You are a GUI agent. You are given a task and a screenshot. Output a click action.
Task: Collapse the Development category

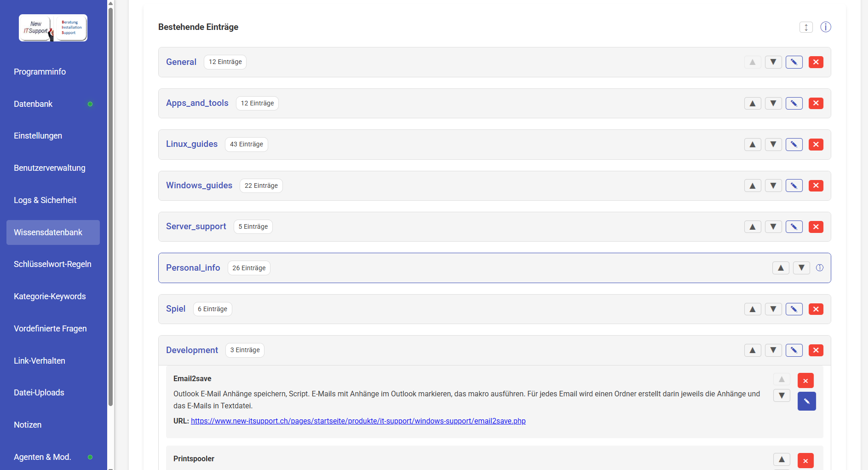192,350
